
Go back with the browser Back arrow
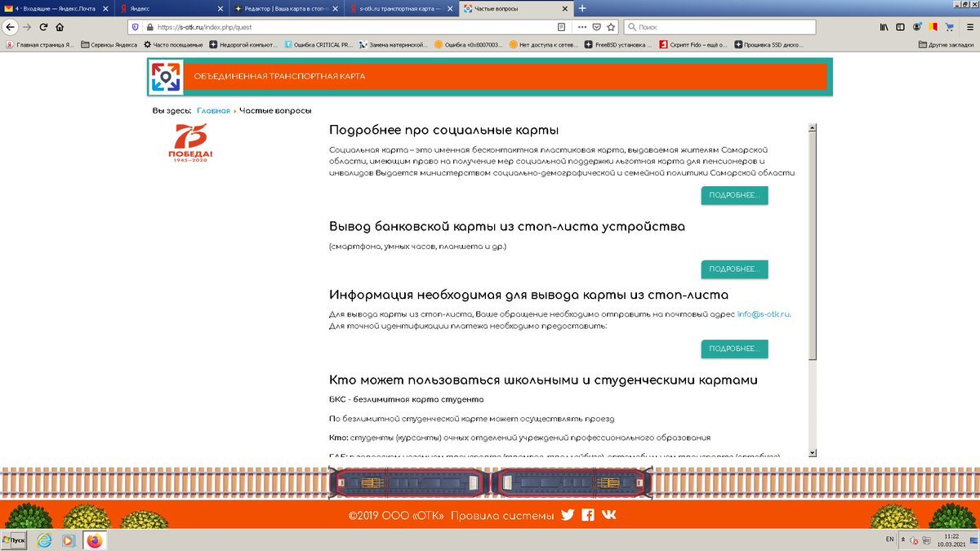(x=11, y=26)
